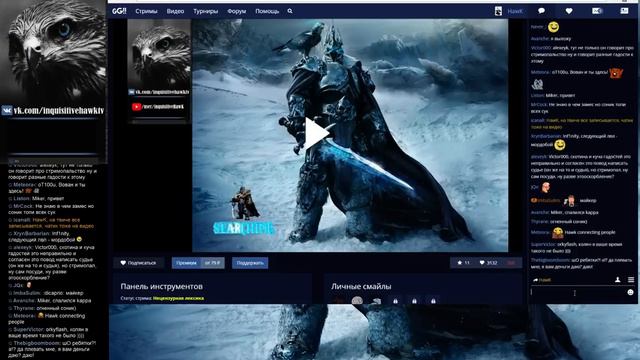Click the Панель инструментов heading
The height and width of the screenshot is (360, 640).
coord(162,287)
